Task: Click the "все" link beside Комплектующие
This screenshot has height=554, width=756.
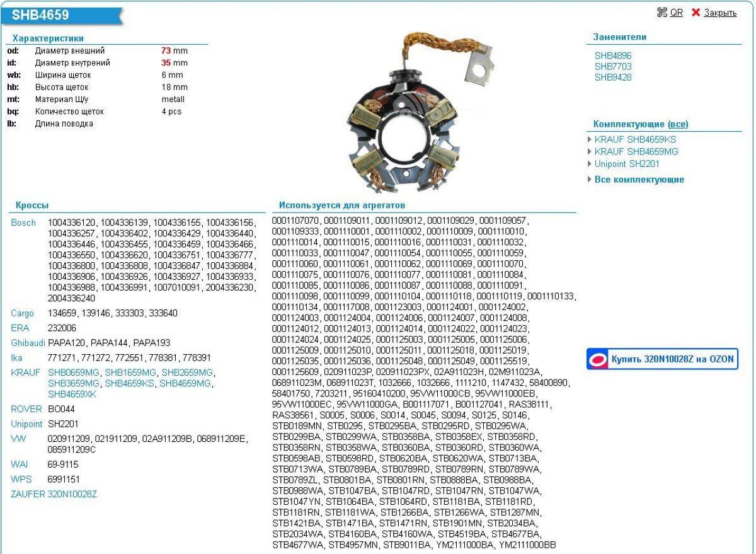Action: pos(677,124)
